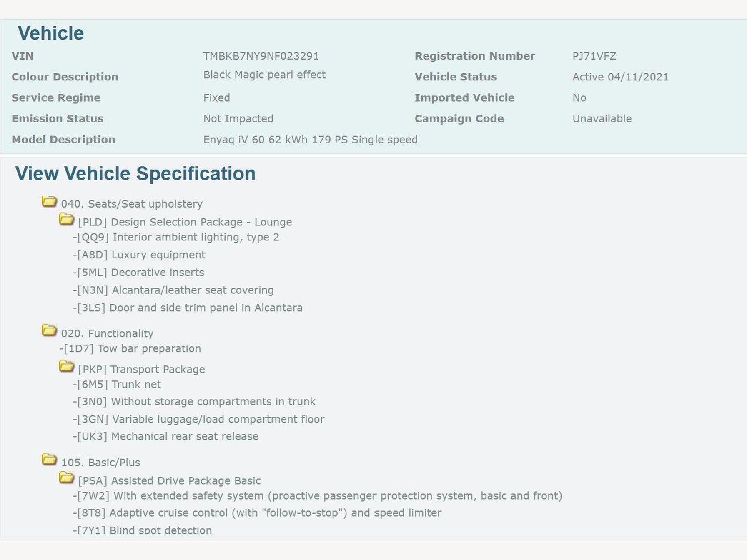The width and height of the screenshot is (747, 560).
Task: Click folder icon beside Seats/Seat upholstery
Action: [x=49, y=202]
